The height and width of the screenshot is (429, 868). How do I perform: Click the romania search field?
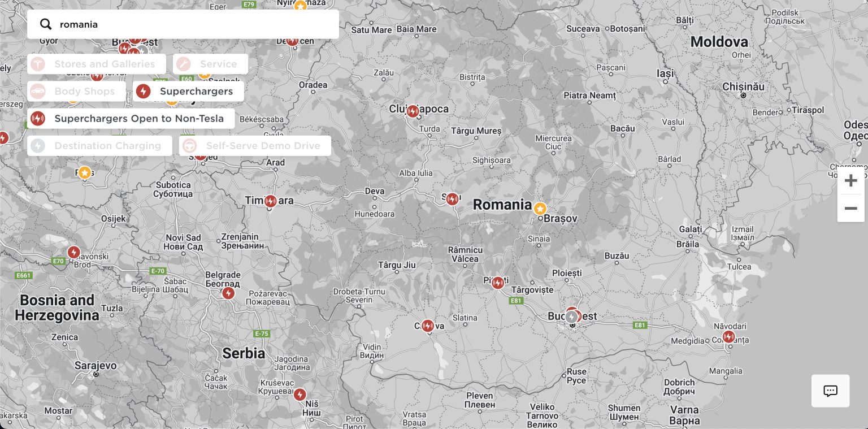point(183,24)
